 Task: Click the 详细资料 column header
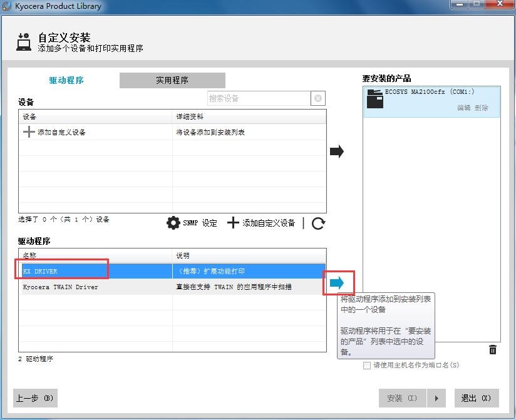249,116
